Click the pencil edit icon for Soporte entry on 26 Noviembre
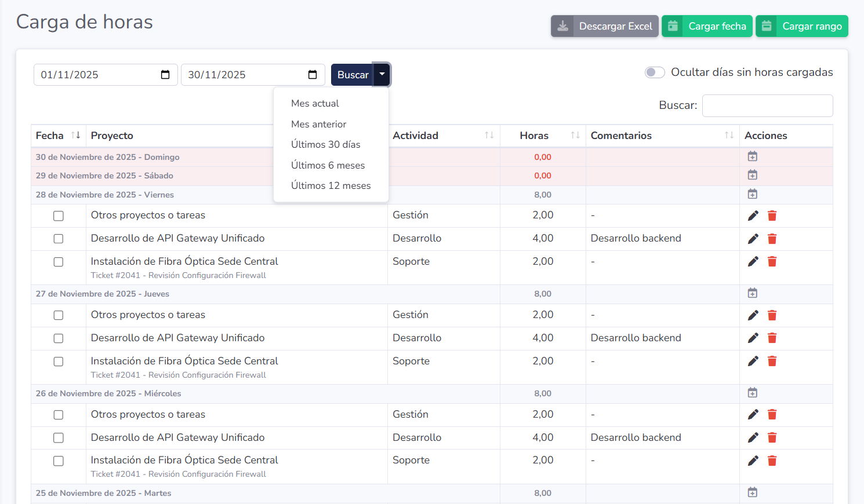 point(753,459)
